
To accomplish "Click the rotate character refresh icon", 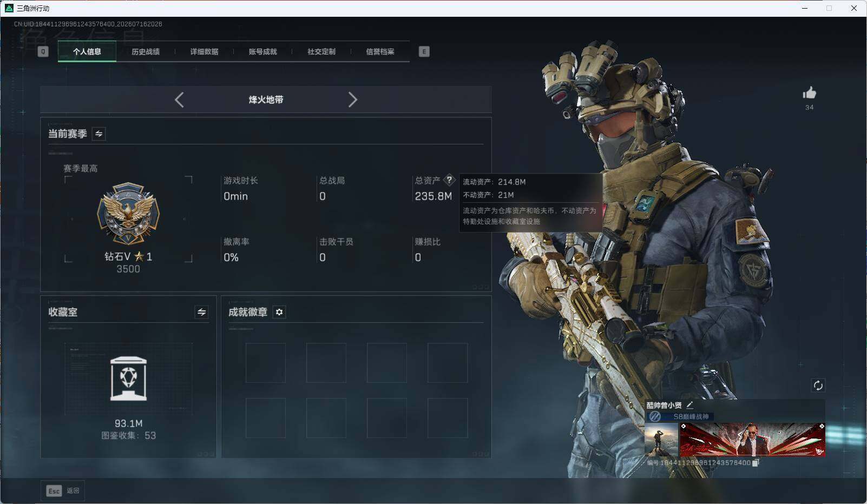I will (818, 386).
